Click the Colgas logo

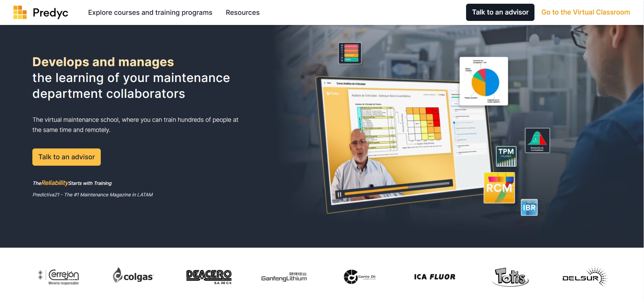(x=133, y=276)
